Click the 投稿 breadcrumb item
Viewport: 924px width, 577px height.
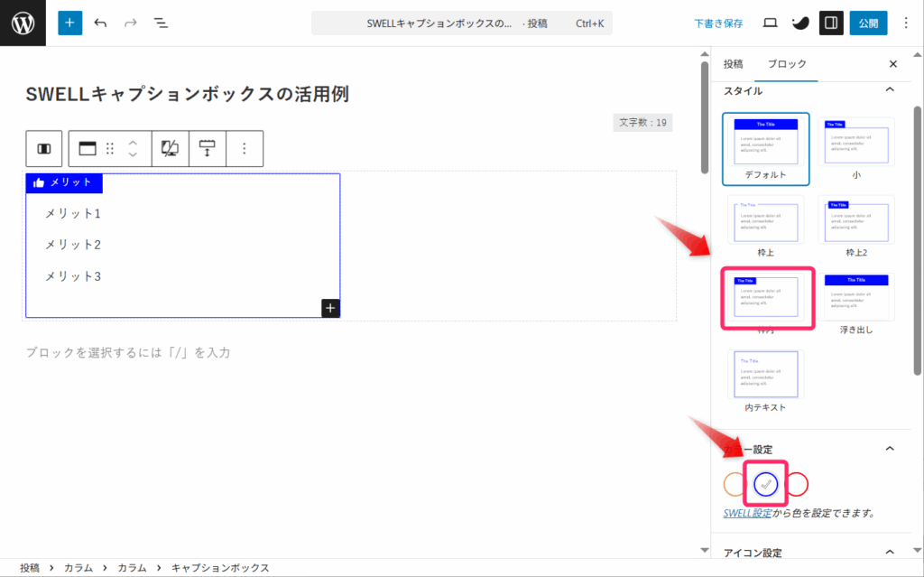30,568
